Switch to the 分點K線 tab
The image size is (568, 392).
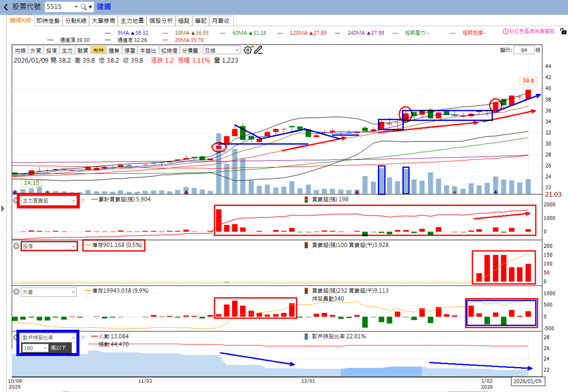point(76,20)
